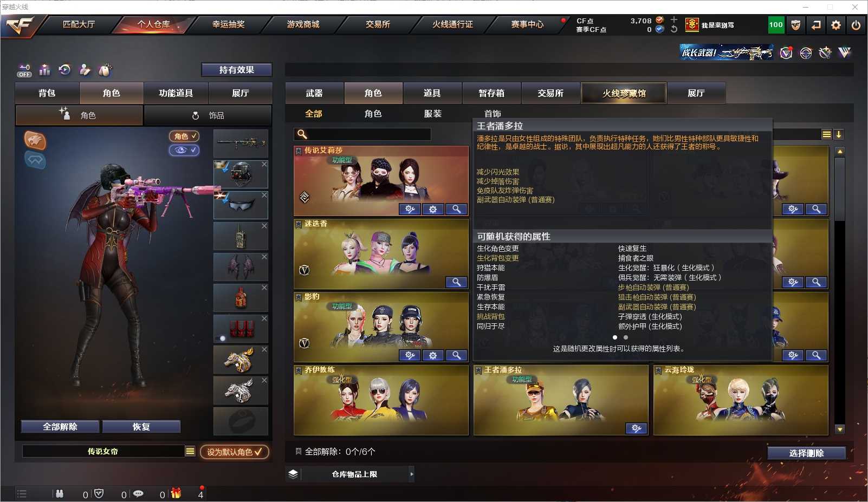Viewport: 868px width, 502px height.
Task: Click the sort down-arrow button
Action: (x=838, y=135)
